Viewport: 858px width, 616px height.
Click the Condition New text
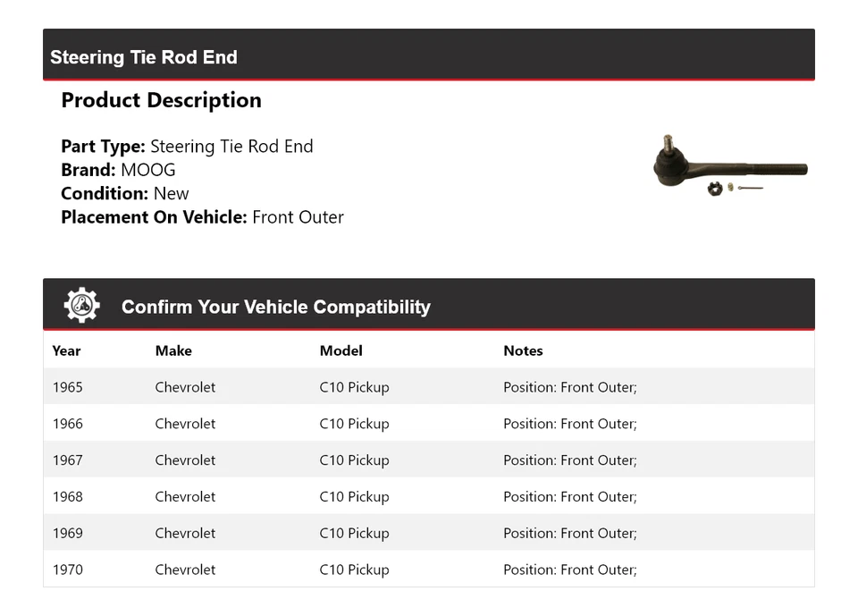tap(171, 193)
